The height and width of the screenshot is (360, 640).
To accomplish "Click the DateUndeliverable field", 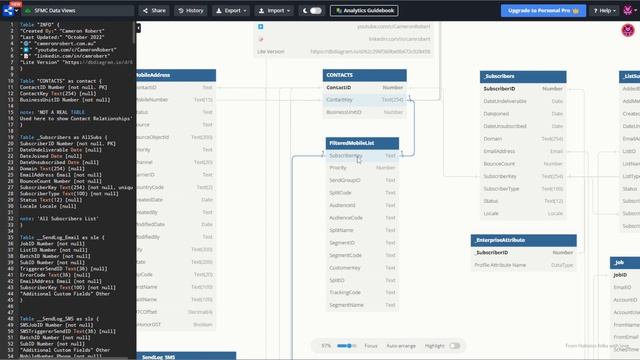I will [x=523, y=101].
